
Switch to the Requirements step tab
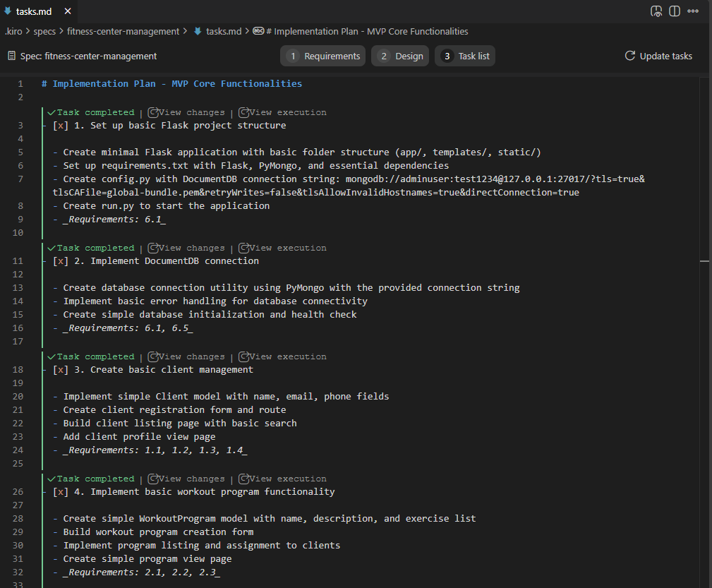point(324,56)
